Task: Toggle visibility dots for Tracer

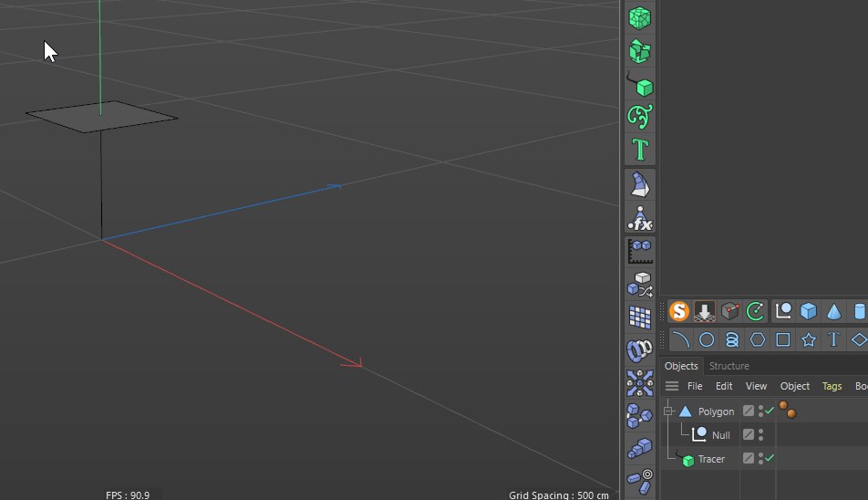Action: pos(760,458)
